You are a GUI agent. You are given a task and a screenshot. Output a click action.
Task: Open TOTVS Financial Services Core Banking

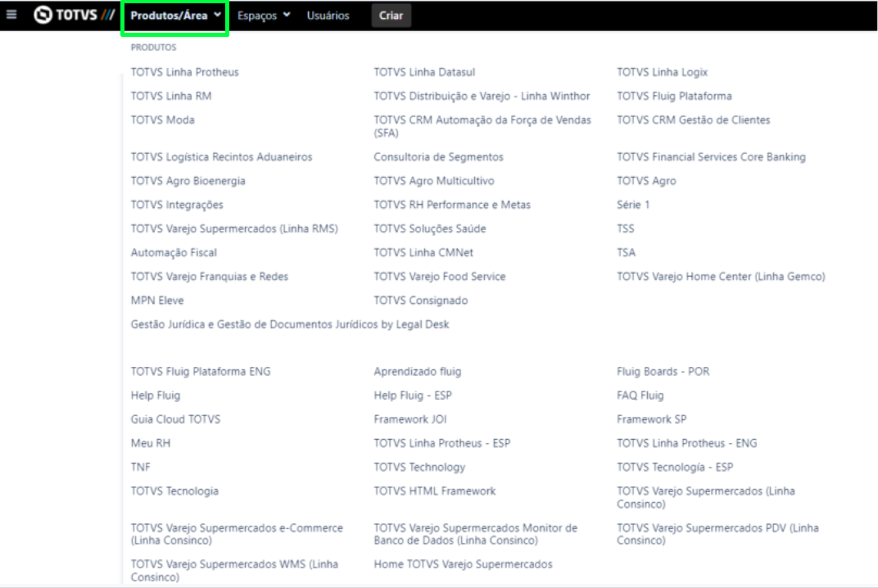point(711,157)
